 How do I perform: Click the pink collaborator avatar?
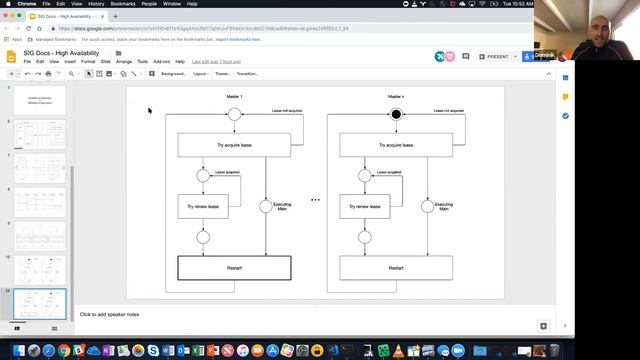click(450, 56)
